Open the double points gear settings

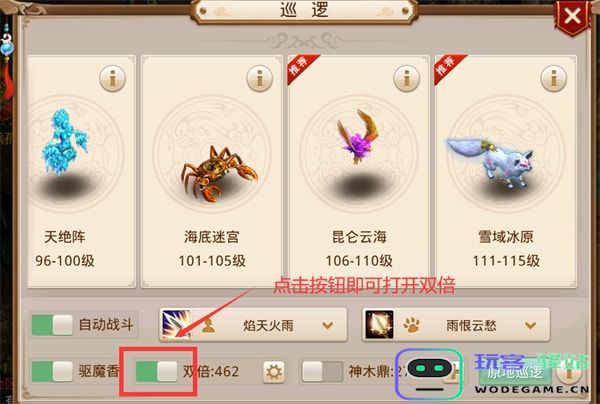pos(274,371)
